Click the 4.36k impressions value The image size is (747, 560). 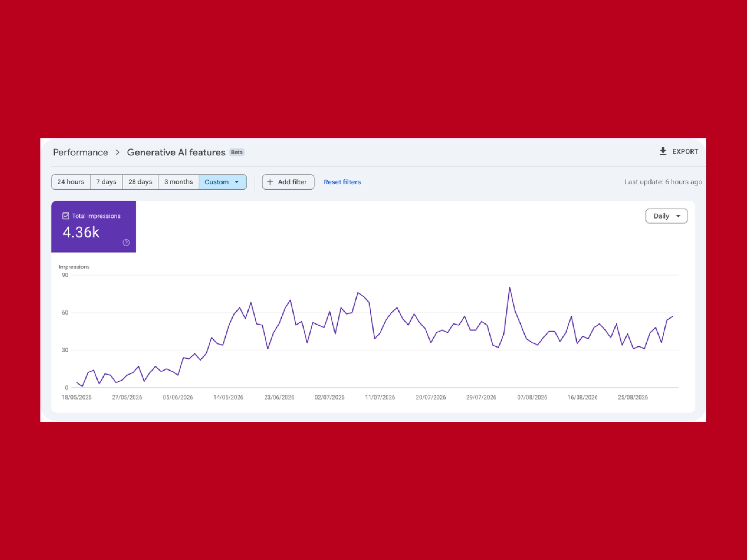[x=81, y=232]
